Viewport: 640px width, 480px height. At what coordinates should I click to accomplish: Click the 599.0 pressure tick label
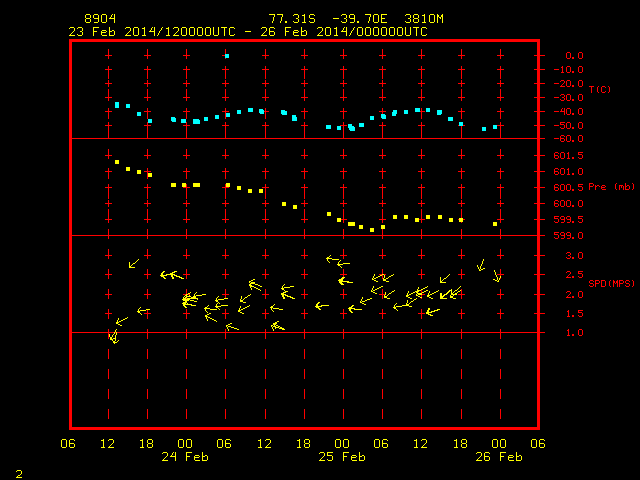pos(569,236)
